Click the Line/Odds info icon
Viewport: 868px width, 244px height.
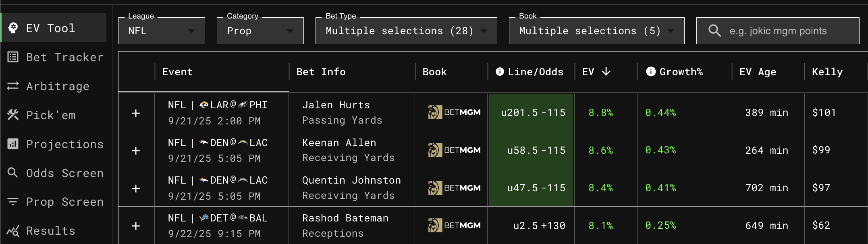pos(499,72)
